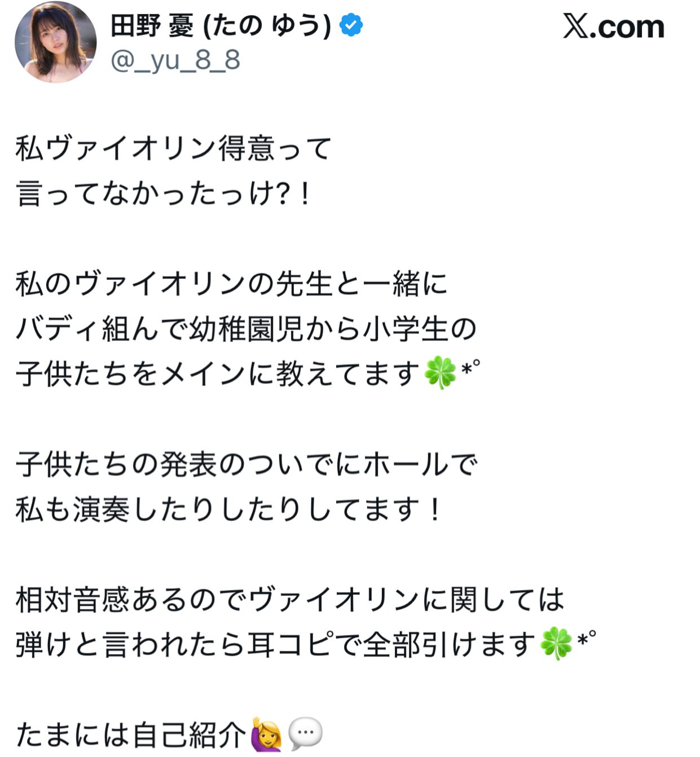Click the display name 田野 憂 (たの ゆう)
The height and width of the screenshot is (757, 700).
(x=221, y=26)
